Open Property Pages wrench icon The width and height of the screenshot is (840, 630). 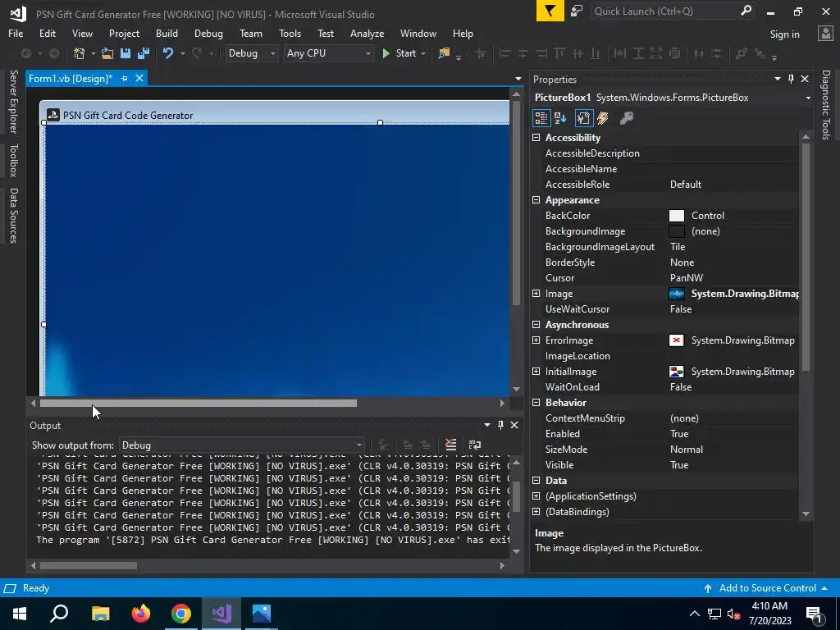point(626,118)
